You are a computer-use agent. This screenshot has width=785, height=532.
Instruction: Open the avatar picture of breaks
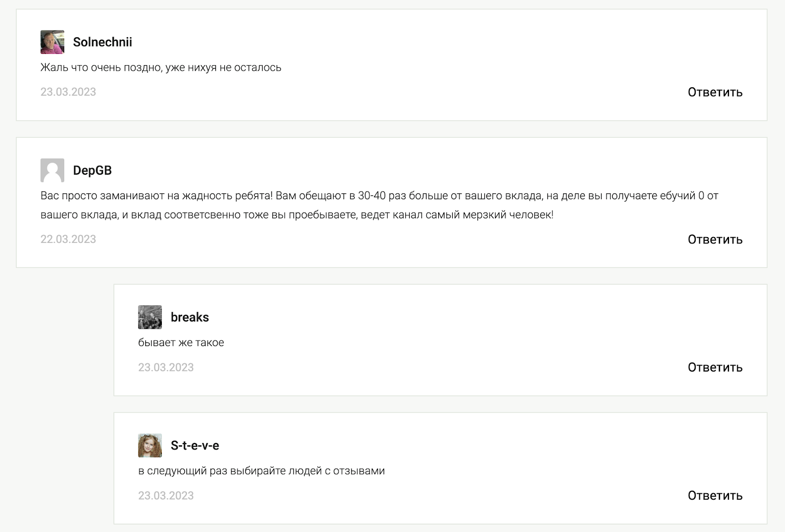click(150, 317)
